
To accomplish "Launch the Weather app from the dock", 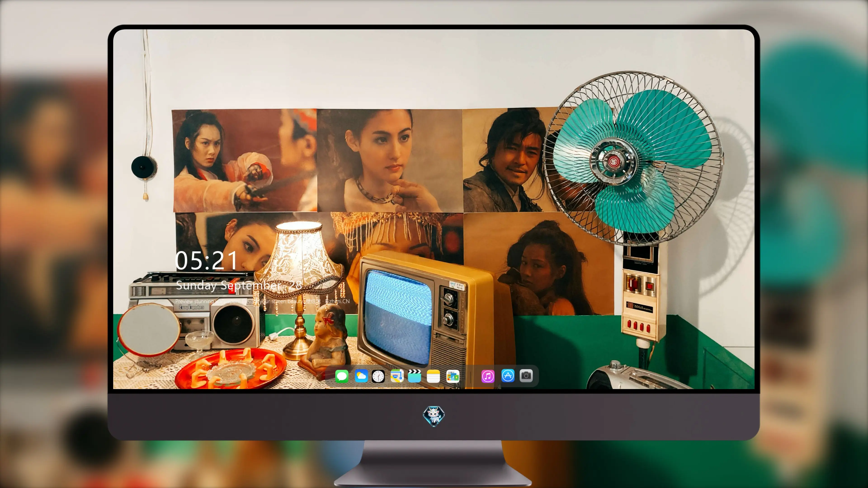I will coord(361,376).
